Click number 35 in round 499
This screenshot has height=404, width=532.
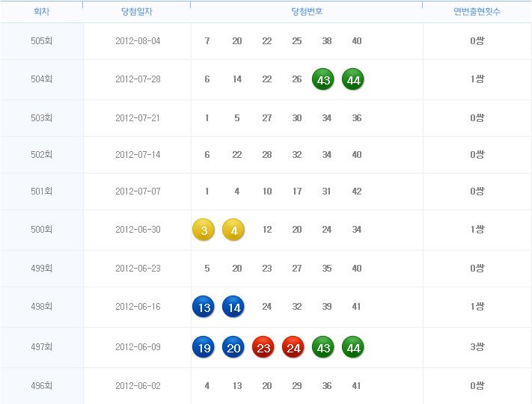[327, 269]
